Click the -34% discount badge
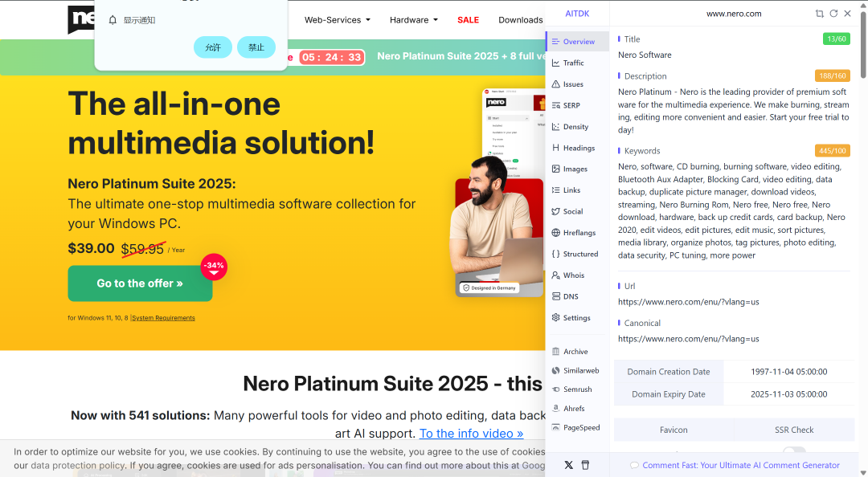Viewport: 868px width, 477px height. click(x=214, y=267)
